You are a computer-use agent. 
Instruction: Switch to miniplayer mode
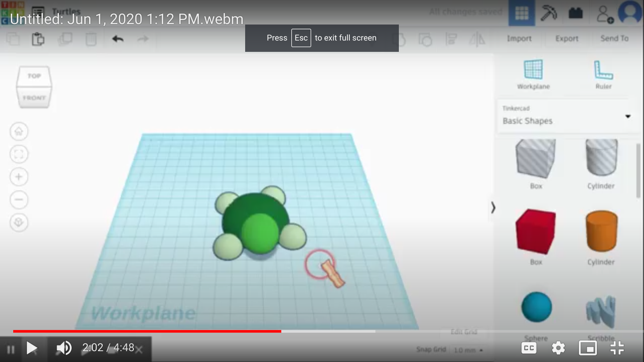click(x=587, y=348)
